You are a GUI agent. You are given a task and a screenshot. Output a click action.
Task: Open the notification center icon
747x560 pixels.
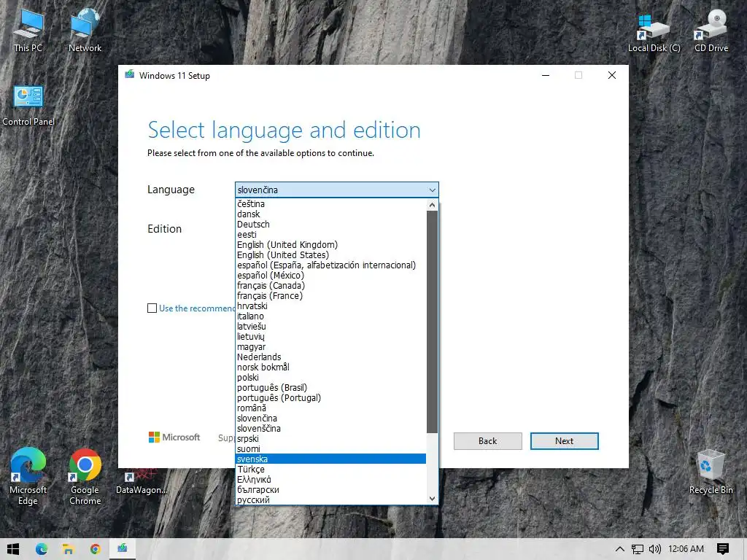(x=723, y=549)
